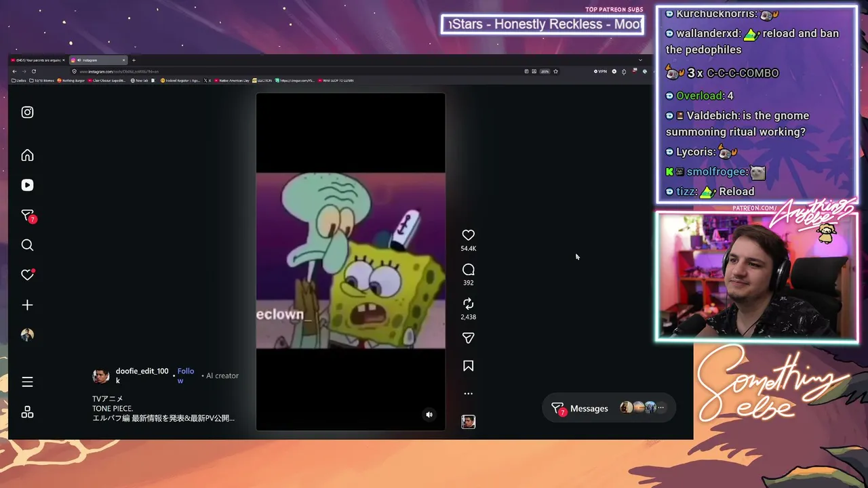Bookmark this page with star icon

555,71
